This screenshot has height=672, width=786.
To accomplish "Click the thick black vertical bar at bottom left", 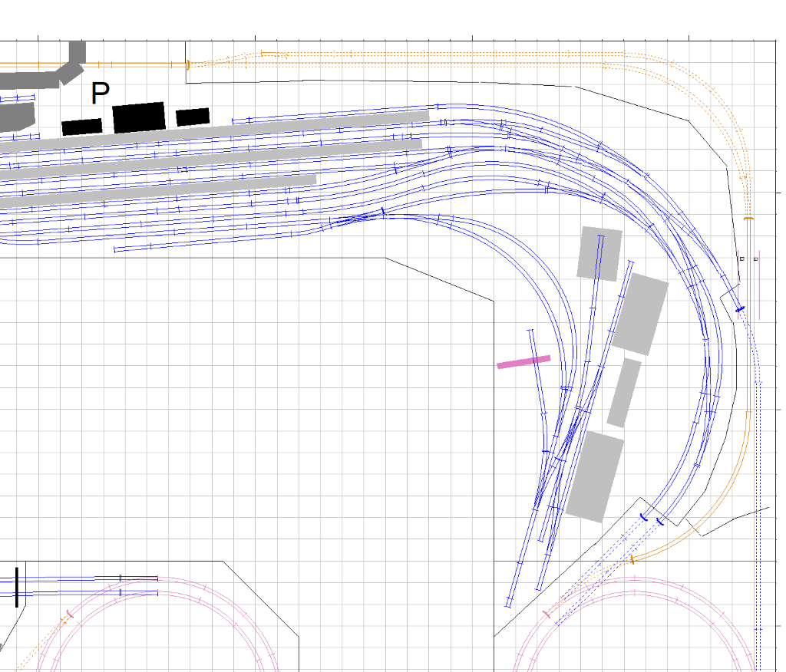I will pyautogui.click(x=16, y=587).
